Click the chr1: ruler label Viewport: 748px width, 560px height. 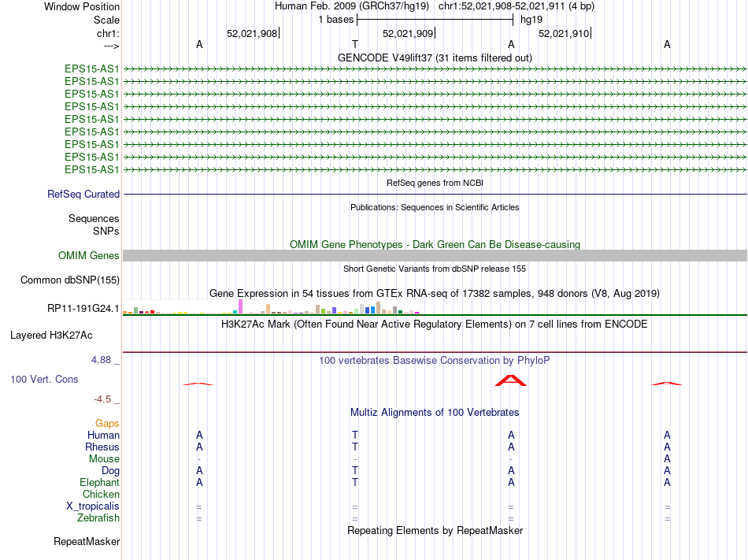coord(108,33)
